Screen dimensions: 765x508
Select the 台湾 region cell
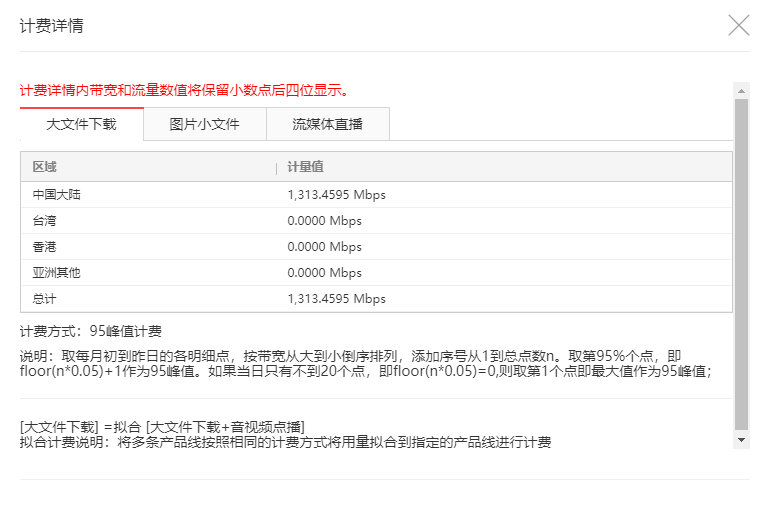44,221
